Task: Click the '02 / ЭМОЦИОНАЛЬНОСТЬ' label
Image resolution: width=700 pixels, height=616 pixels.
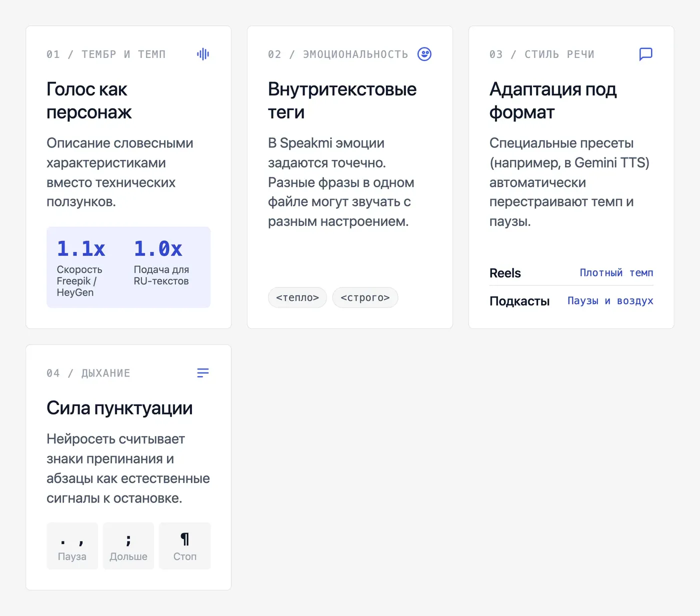Action: pyautogui.click(x=338, y=54)
